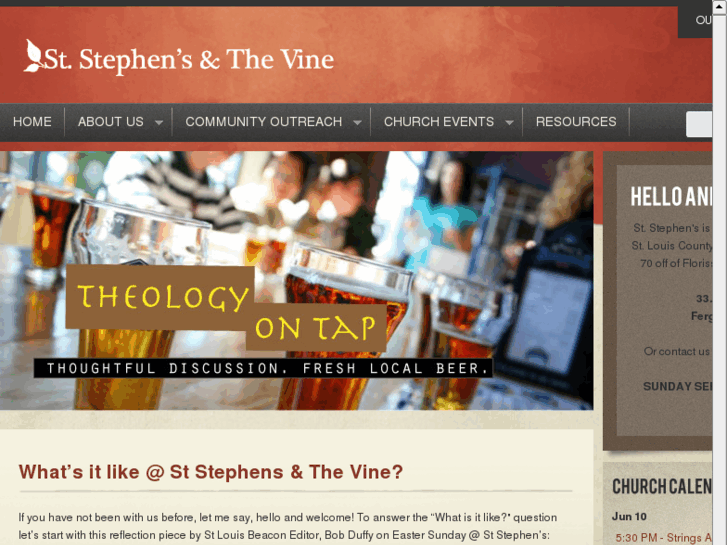The height and width of the screenshot is (545, 727).
Task: Click the search input field in the navbar
Action: (x=699, y=124)
